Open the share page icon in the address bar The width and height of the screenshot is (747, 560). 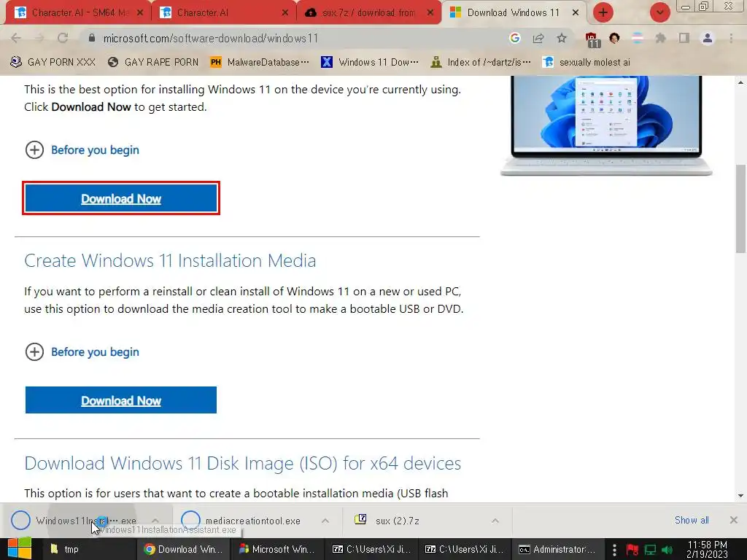coord(538,38)
